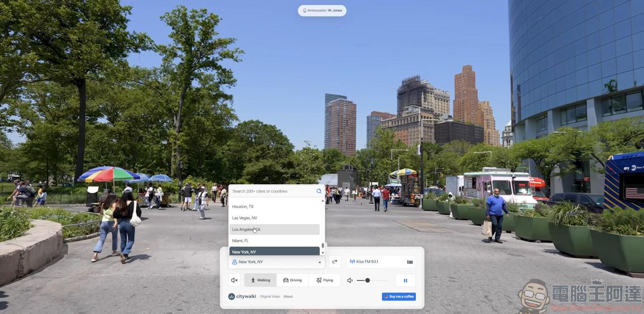Collapse the New York, NY city dropdown
The image size is (644, 314).
276,262
